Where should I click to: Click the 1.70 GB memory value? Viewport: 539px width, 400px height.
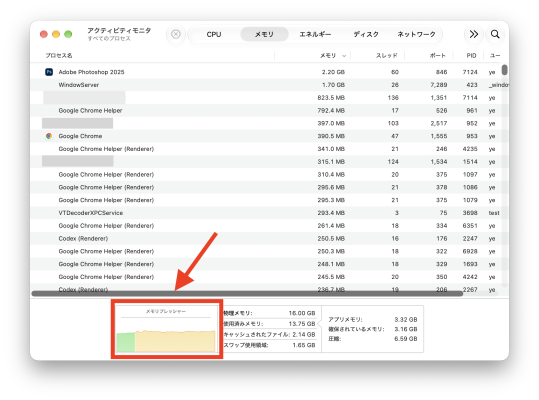[x=333, y=85]
